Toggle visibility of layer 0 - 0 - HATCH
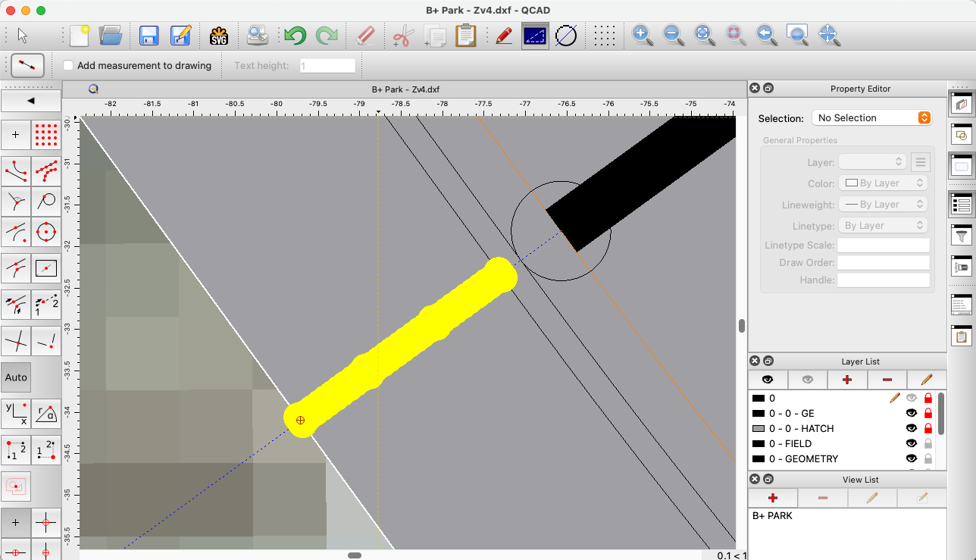This screenshot has width=976, height=560. 912,428
